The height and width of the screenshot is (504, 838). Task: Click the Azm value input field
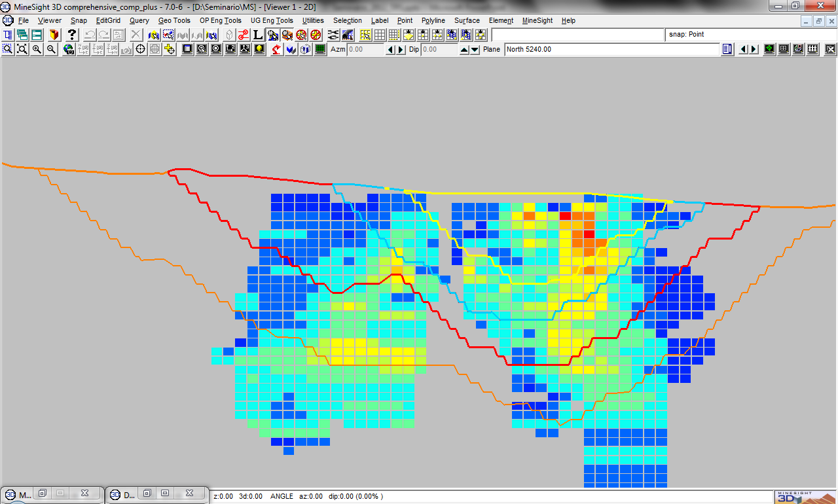pos(365,49)
